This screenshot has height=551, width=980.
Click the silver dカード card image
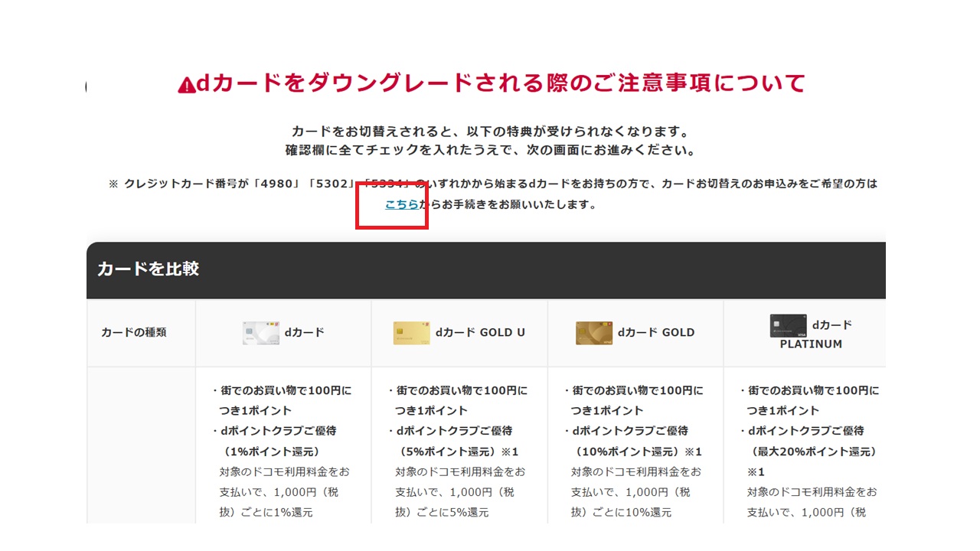[261, 333]
